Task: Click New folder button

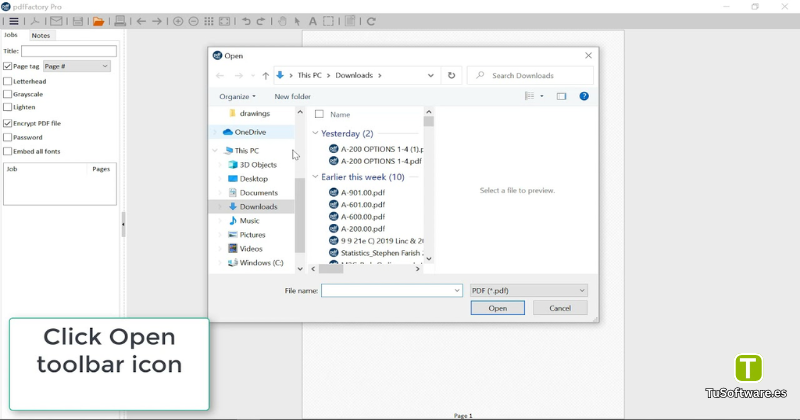Action: (x=292, y=96)
